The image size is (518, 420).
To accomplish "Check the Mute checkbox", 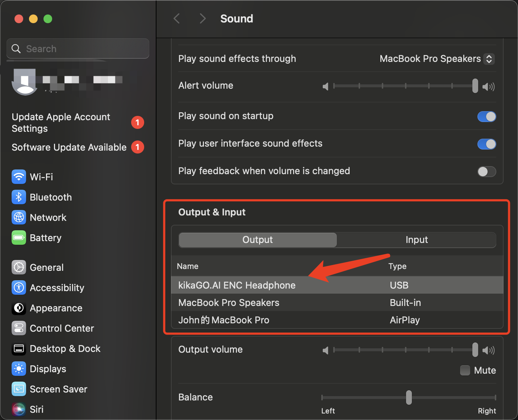I will pyautogui.click(x=465, y=370).
